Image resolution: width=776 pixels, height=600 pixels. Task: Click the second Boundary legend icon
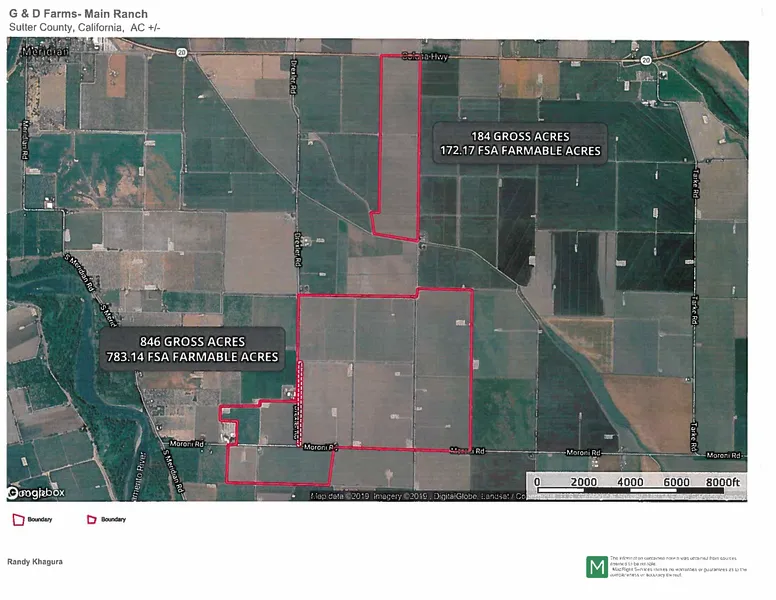click(92, 520)
